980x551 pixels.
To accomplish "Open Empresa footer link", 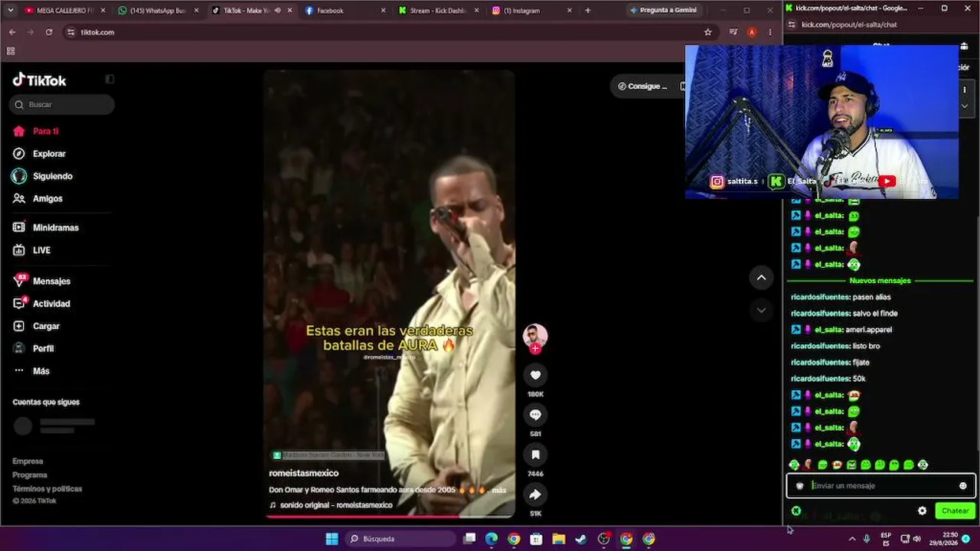I will click(28, 461).
